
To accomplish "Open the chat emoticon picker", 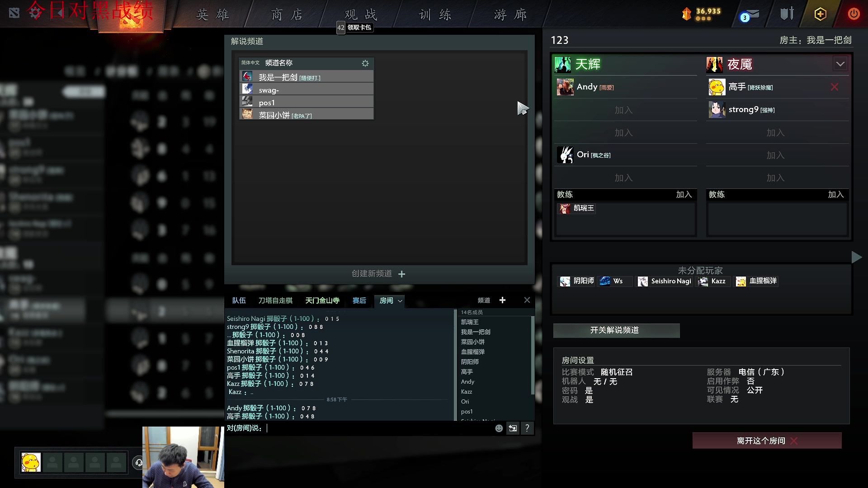I will (x=499, y=428).
